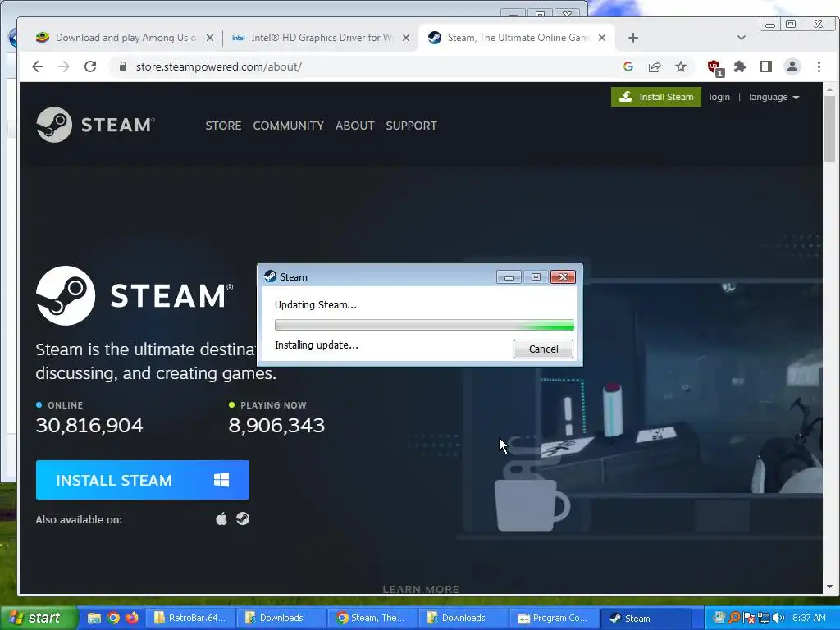840x630 pixels.
Task: Close the Among Us tab
Action: coord(210,38)
